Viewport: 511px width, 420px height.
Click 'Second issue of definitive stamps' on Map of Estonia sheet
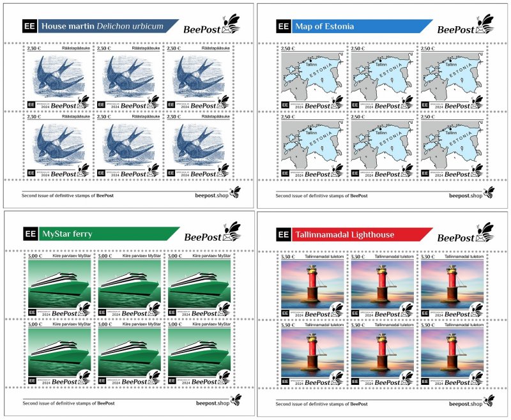click(322, 196)
